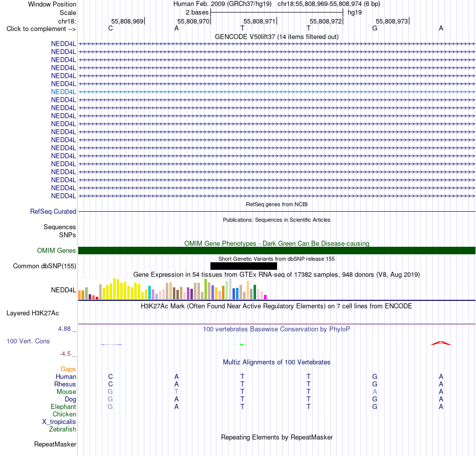
Task: Click the 100 Vert. Cons track label
Action: [28, 341]
